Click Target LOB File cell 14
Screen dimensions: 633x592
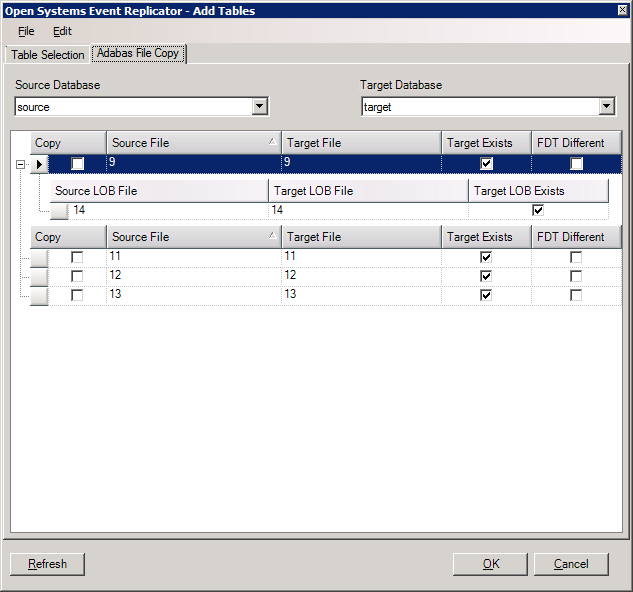pos(369,210)
